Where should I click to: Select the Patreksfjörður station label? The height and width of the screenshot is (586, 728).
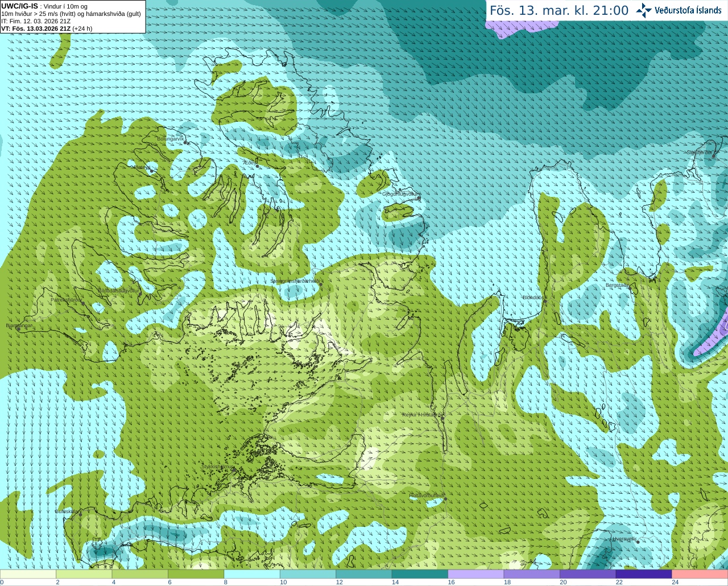(x=67, y=299)
